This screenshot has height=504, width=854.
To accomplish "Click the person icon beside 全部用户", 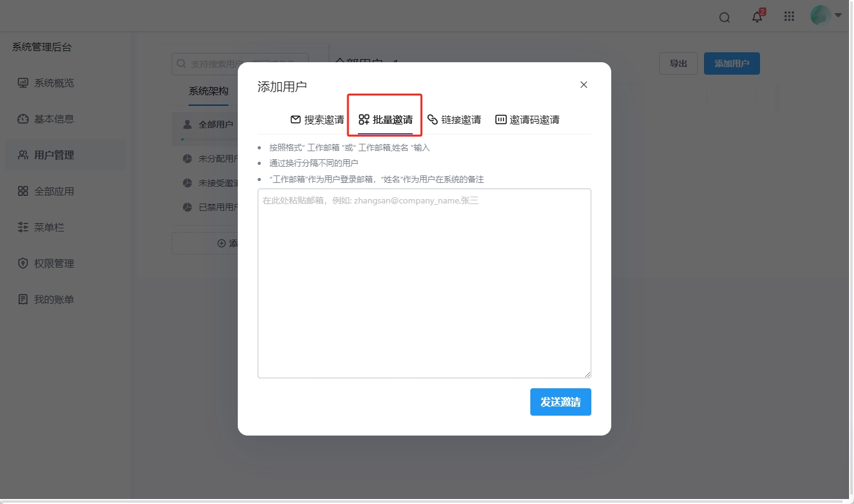I will tap(187, 124).
